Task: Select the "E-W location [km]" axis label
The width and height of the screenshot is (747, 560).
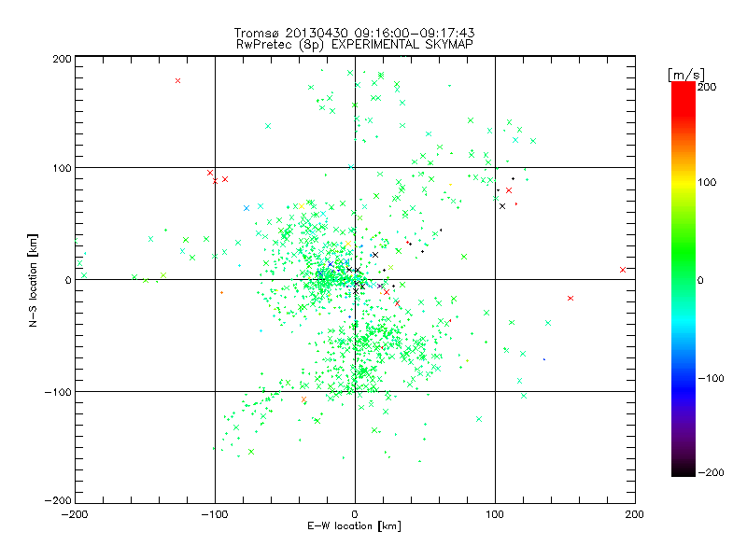Action: click(x=354, y=526)
